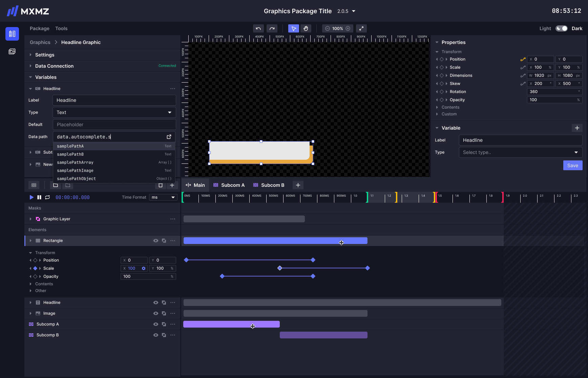Toggle timeline loop playback
The image size is (588, 378).
pyautogui.click(x=47, y=197)
